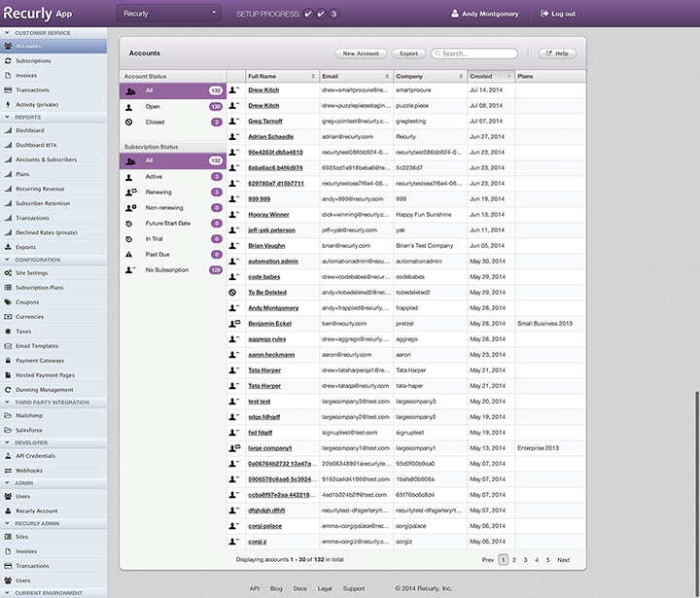Viewport: 700px width, 598px height.
Task: Click the Taxes icon in sidebar
Action: coord(8,332)
